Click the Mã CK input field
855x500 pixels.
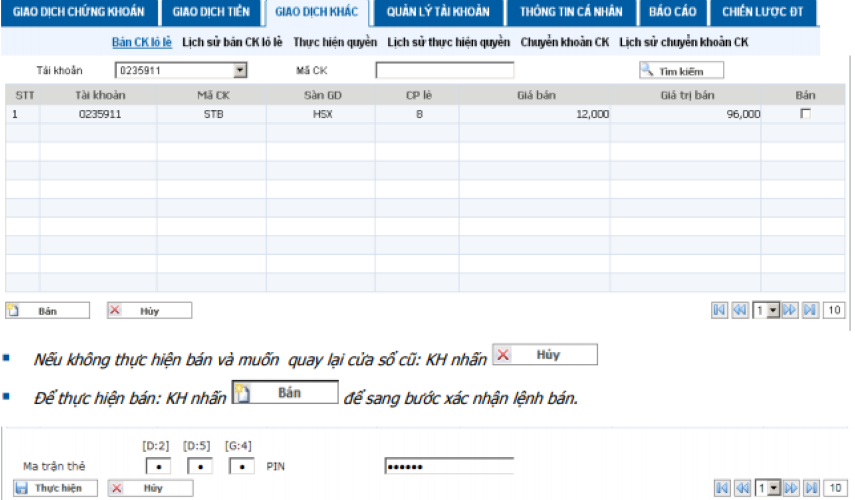tap(444, 71)
